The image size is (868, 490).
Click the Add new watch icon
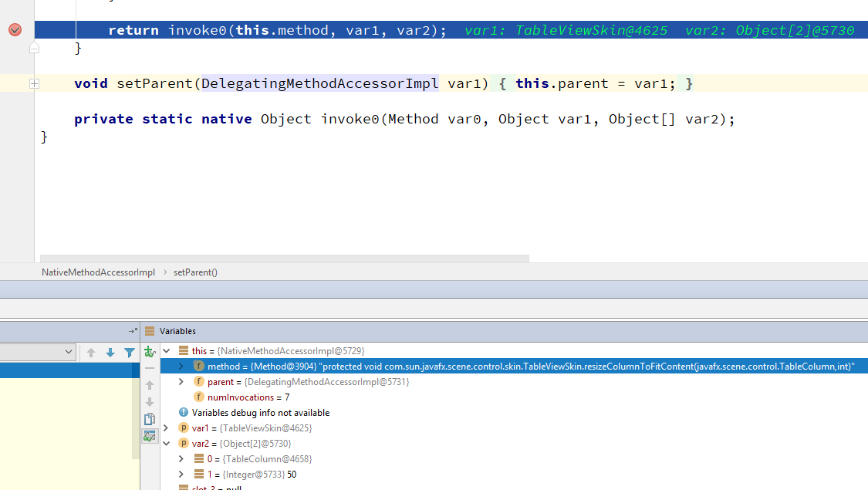pyautogui.click(x=150, y=353)
